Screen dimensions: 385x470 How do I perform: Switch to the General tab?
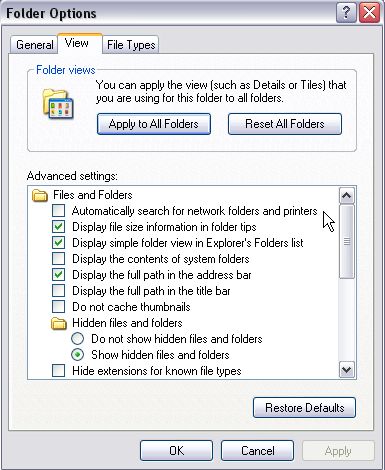(x=34, y=45)
